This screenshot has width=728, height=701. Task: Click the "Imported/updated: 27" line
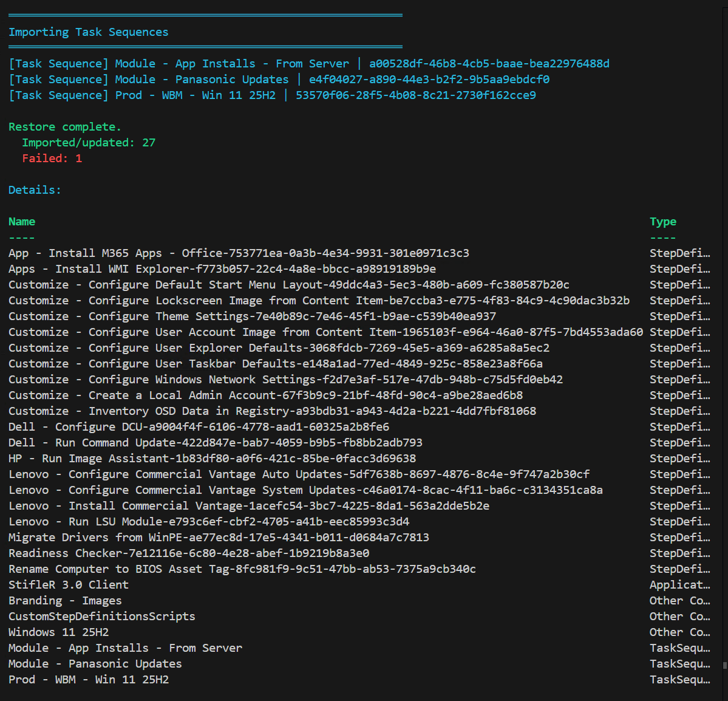89,143
